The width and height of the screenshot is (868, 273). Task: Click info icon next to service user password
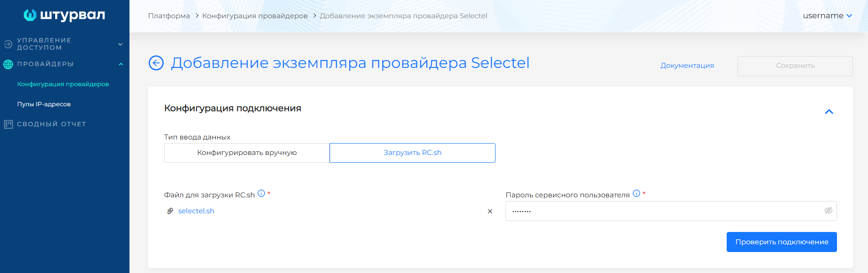pos(636,193)
